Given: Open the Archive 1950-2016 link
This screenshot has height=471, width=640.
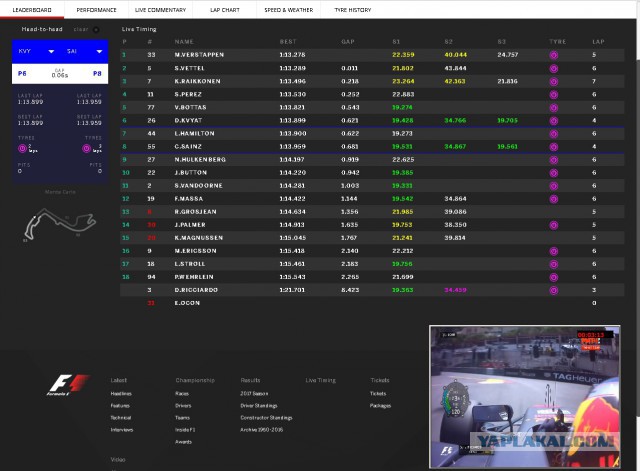Looking at the screenshot, I should click(x=262, y=430).
